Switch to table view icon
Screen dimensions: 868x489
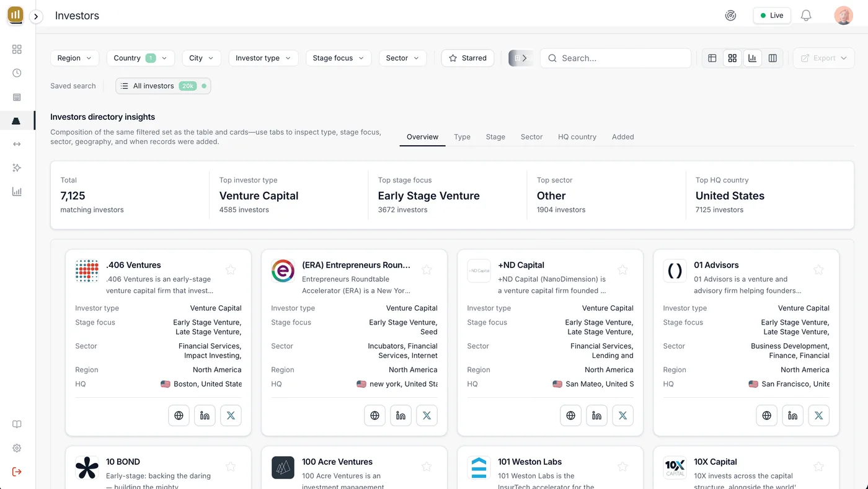[x=712, y=58]
